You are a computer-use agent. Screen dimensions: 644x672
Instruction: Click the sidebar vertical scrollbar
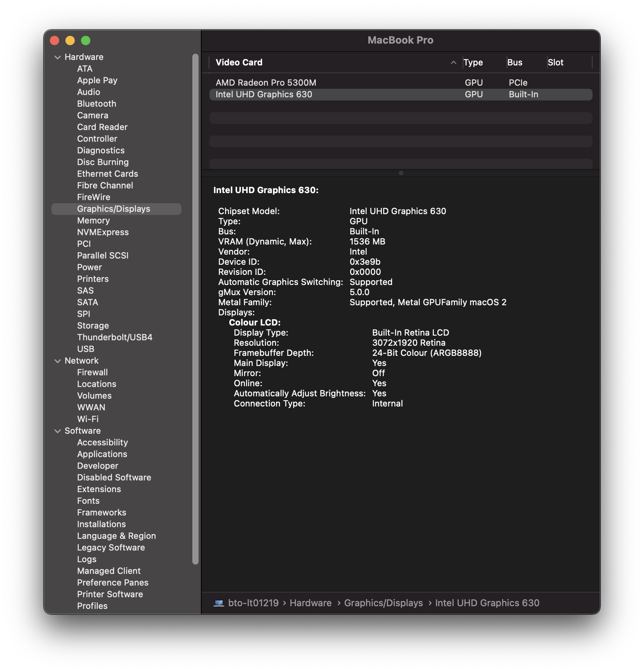pos(195,309)
